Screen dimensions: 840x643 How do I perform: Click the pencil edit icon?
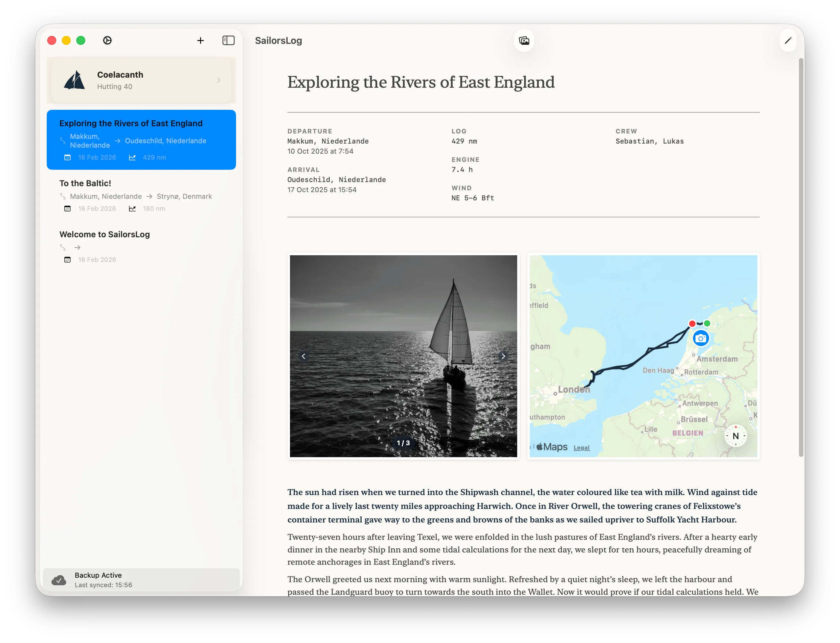tap(788, 41)
